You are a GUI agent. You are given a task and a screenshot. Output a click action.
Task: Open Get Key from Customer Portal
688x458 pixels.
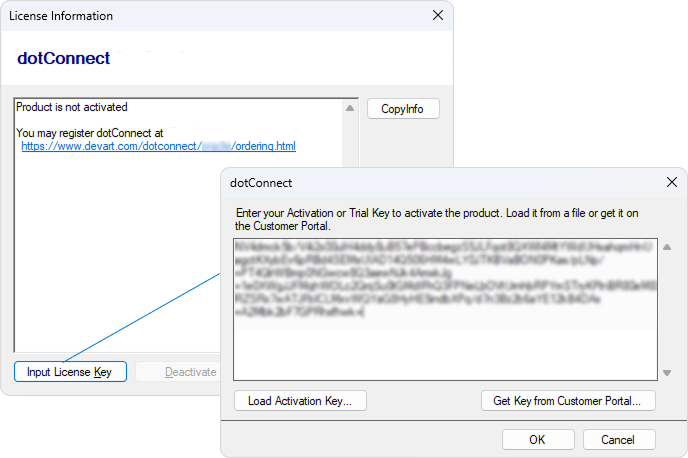pos(574,401)
